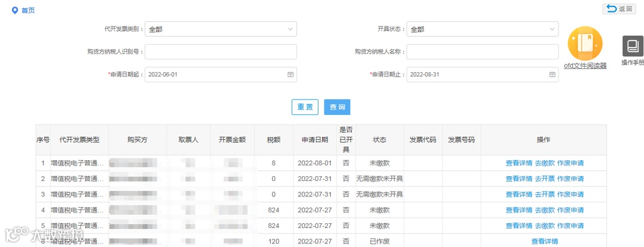The width and height of the screenshot is (644, 247).
Task: Click the 购买方 column header
Action: (138, 140)
